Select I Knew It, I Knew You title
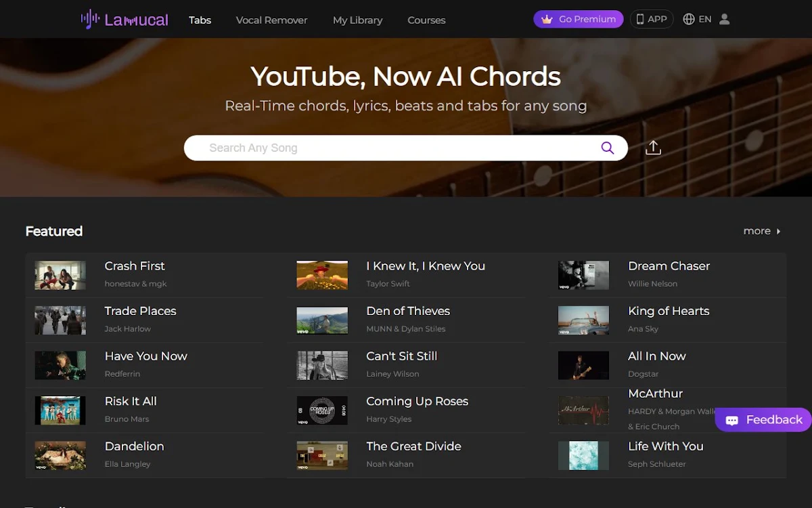 (426, 266)
